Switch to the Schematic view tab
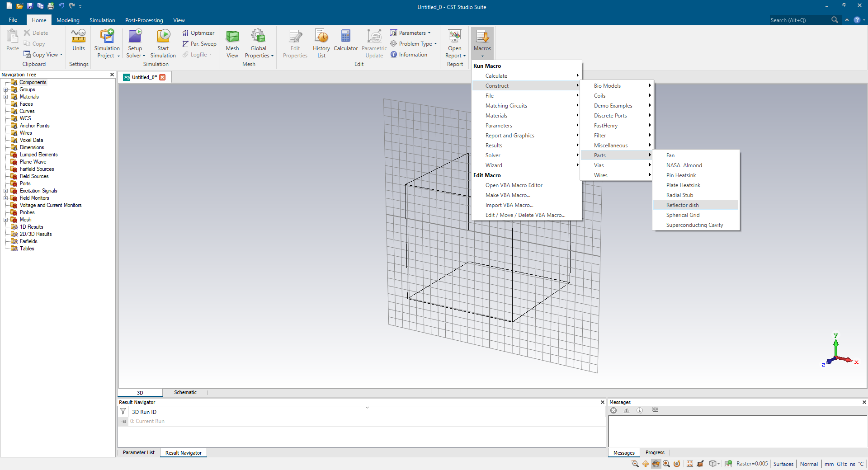 (185, 392)
